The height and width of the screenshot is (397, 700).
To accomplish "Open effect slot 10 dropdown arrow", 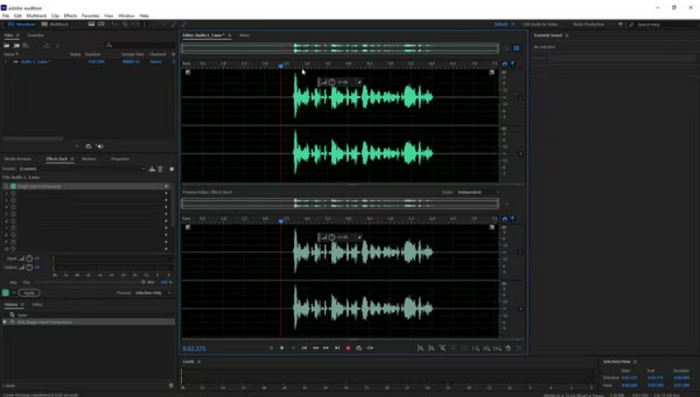I will (x=166, y=249).
